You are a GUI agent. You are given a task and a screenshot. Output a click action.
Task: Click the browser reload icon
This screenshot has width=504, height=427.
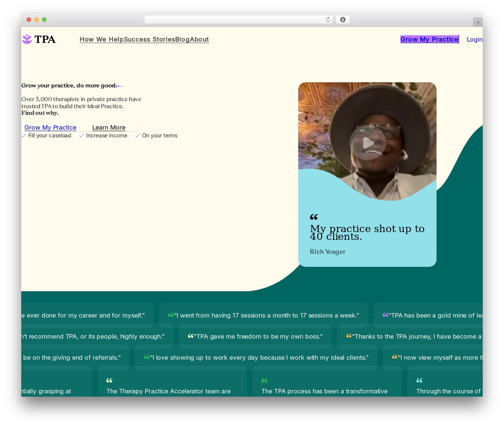328,20
